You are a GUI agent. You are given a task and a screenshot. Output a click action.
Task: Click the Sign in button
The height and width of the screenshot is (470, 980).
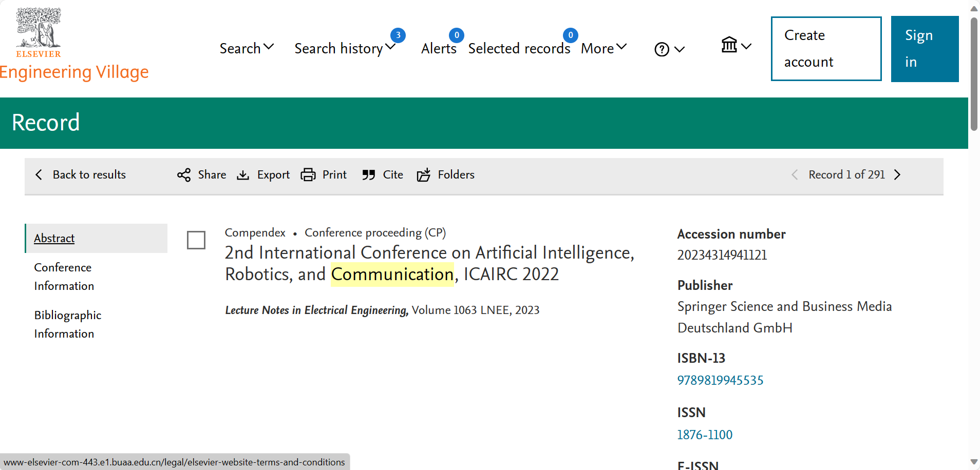tap(925, 49)
